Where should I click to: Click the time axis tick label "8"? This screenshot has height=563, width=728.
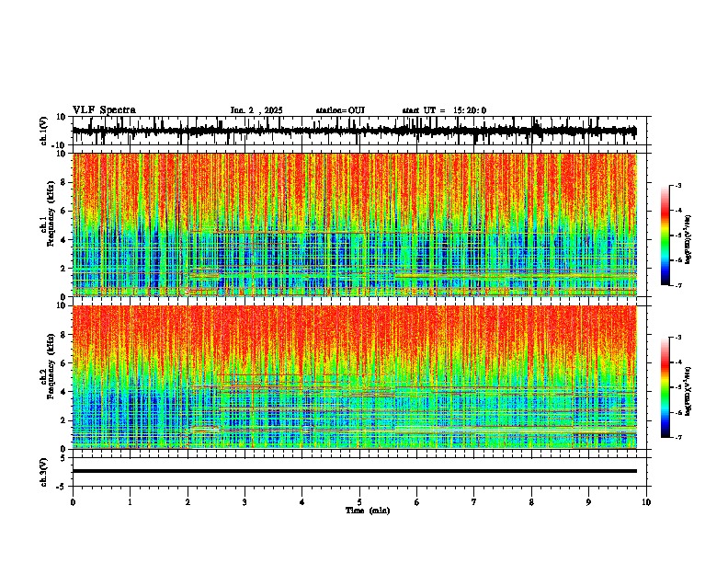[x=531, y=502]
